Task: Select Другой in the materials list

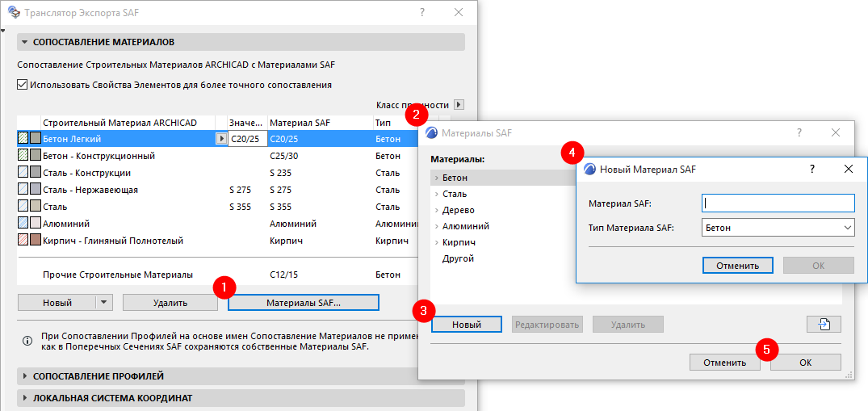Action: pos(458,258)
